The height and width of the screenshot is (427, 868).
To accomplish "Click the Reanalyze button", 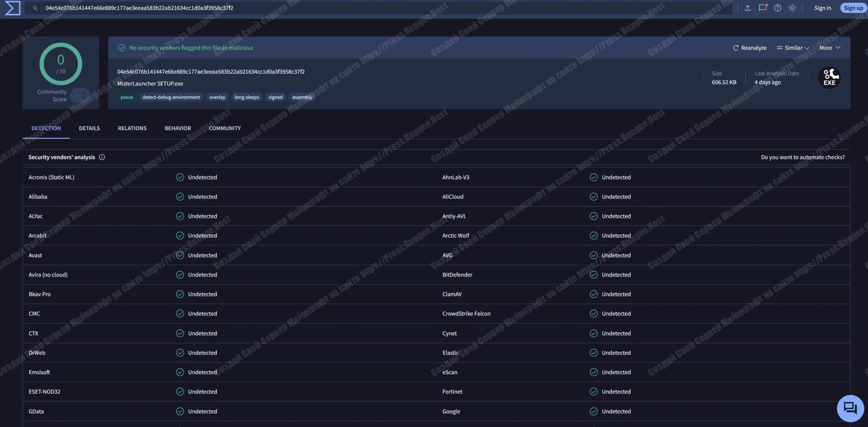I will pos(750,48).
